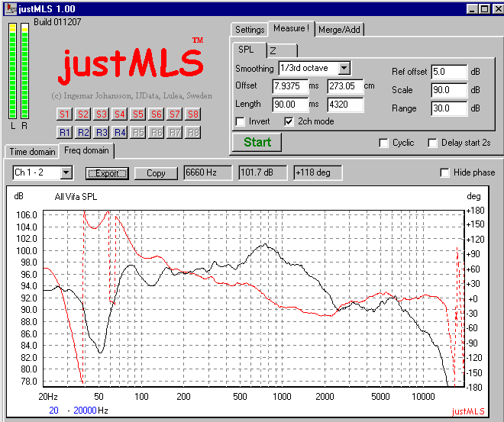Select store slot S2

coord(82,114)
